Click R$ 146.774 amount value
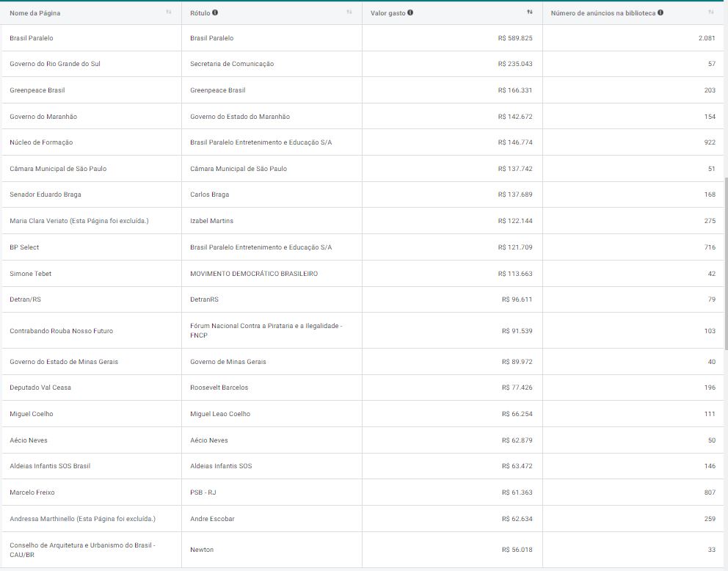The width and height of the screenshot is (728, 571). point(515,142)
